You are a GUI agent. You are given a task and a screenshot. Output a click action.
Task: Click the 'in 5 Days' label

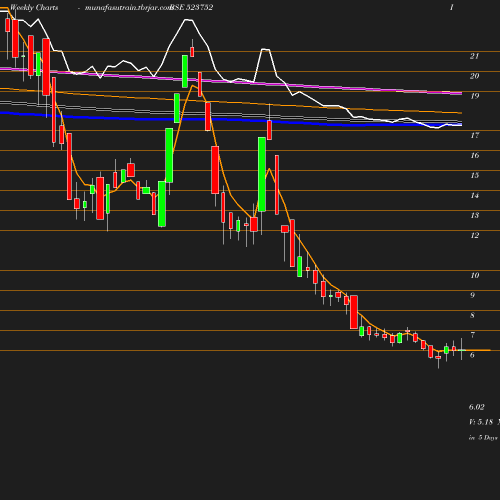483,437
